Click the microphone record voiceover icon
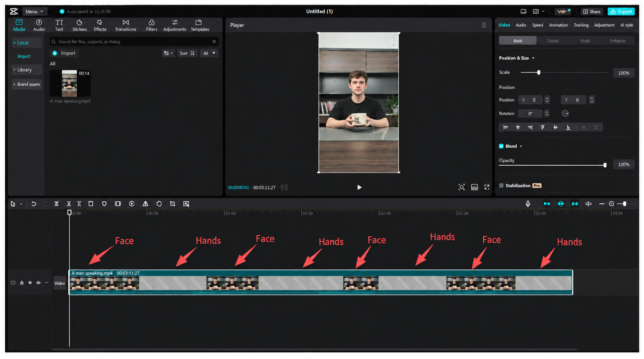 pyautogui.click(x=528, y=204)
